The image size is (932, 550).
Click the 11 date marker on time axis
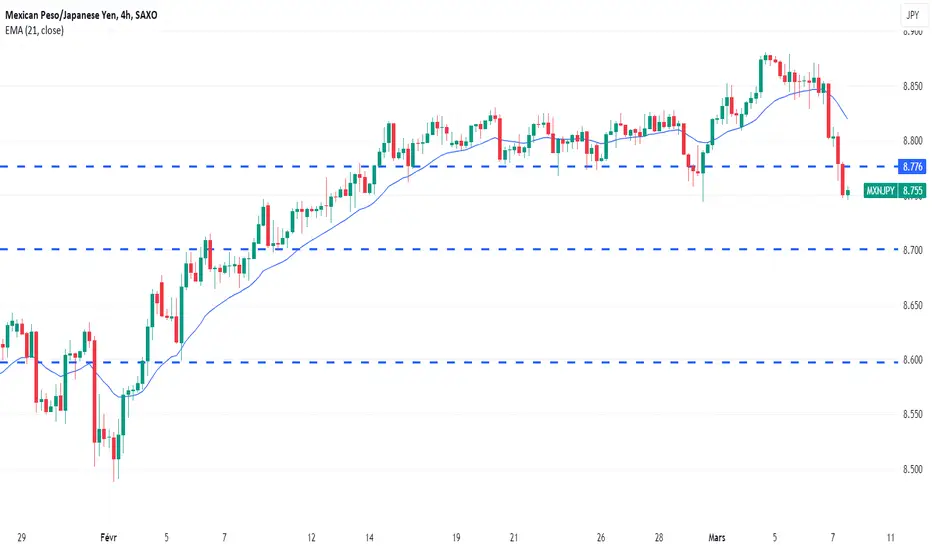click(890, 538)
